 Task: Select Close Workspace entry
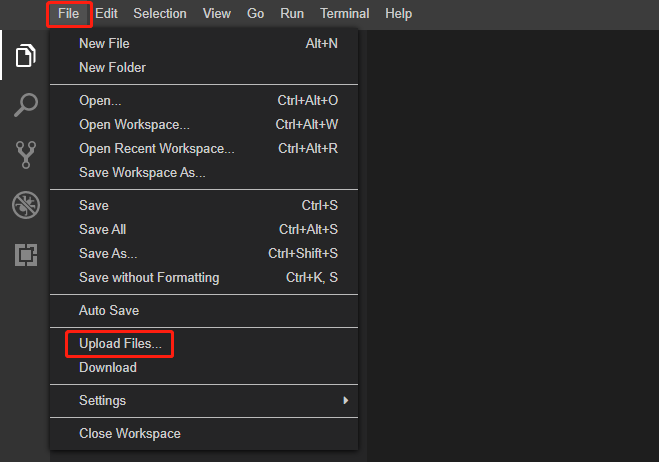(x=204, y=434)
